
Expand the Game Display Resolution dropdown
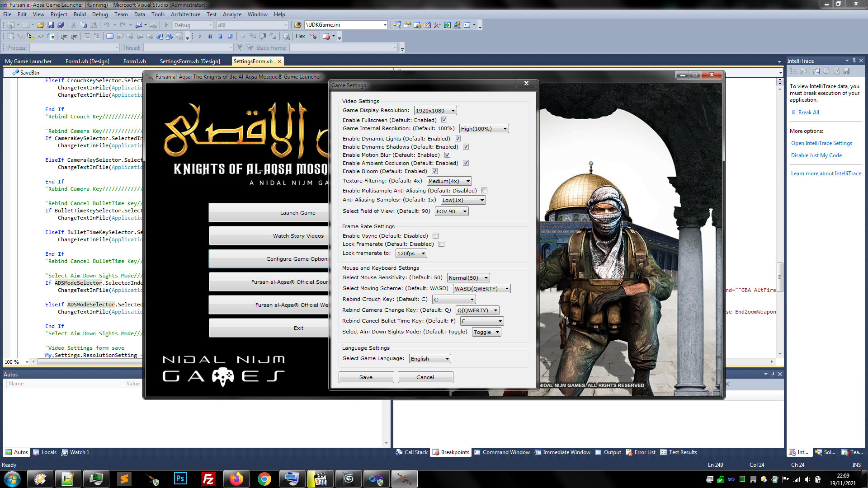(452, 110)
